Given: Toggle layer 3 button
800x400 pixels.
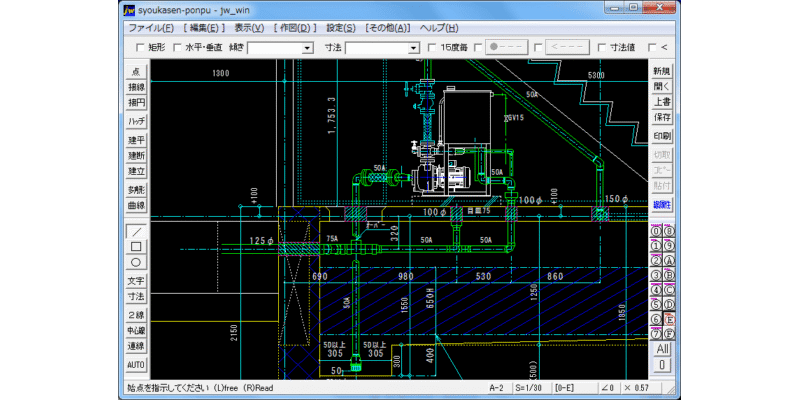Looking at the screenshot, I should [x=656, y=275].
